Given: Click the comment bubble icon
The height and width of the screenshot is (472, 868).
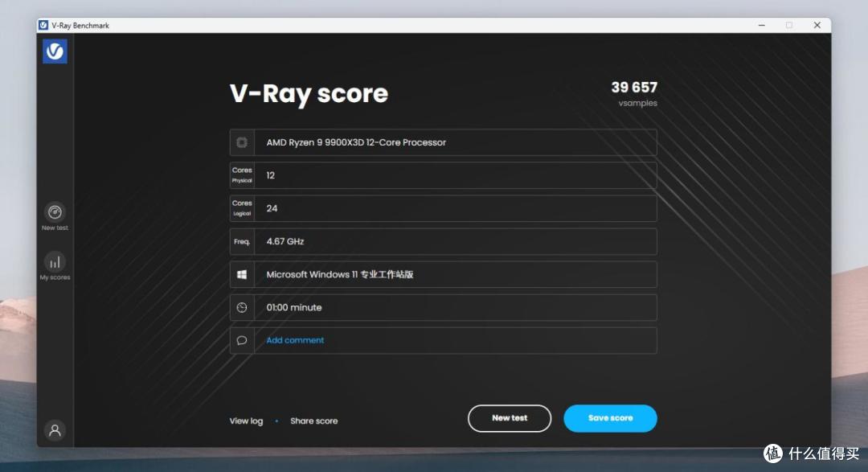Looking at the screenshot, I should pos(242,340).
